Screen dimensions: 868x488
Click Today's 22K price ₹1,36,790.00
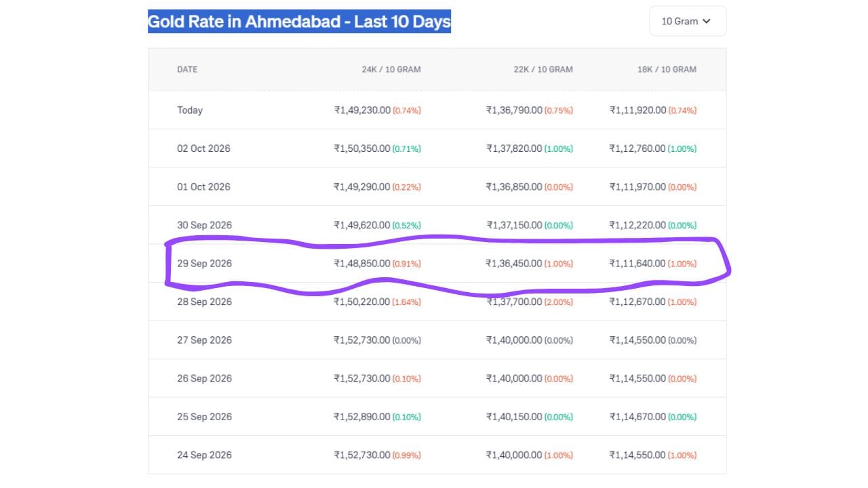tap(514, 110)
